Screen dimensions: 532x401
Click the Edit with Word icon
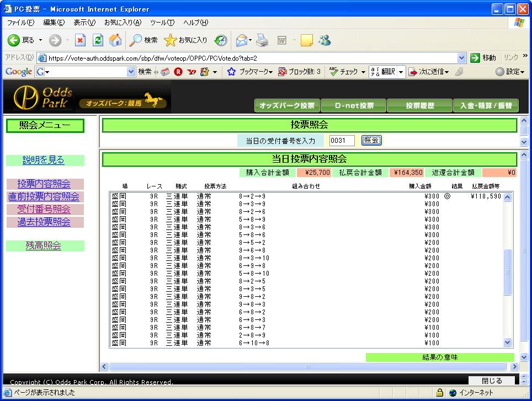point(282,40)
